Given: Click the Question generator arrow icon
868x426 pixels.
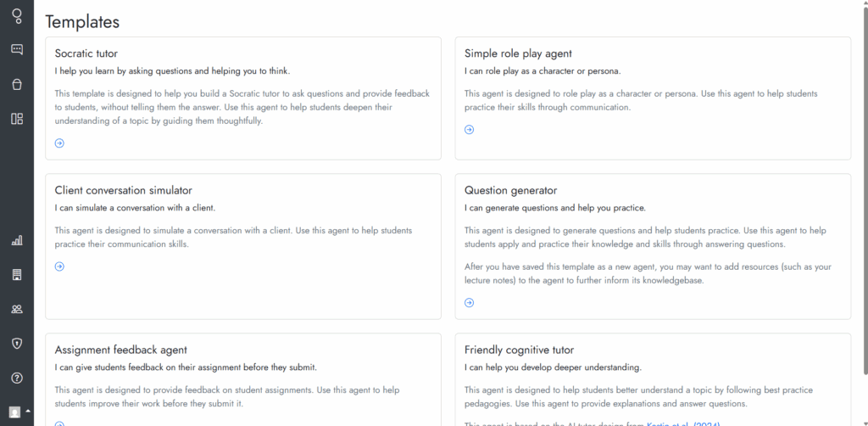Looking at the screenshot, I should (x=469, y=302).
